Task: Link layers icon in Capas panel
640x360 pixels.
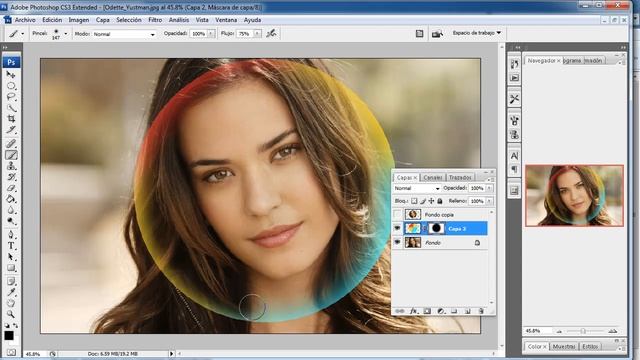Action: tap(400, 311)
